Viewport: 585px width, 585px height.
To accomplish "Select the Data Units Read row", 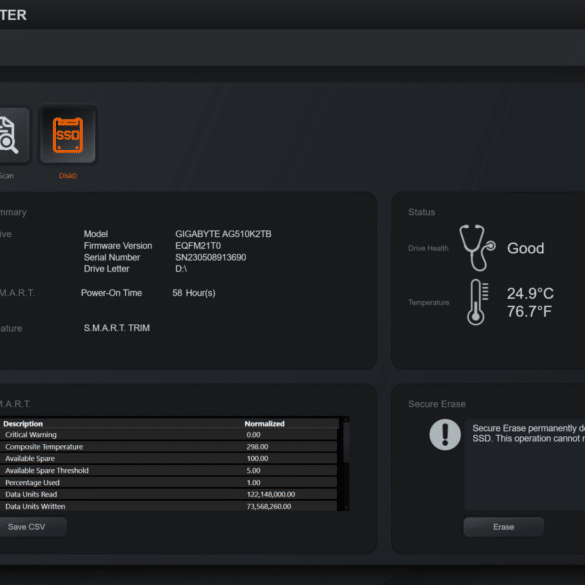I will pos(169,494).
